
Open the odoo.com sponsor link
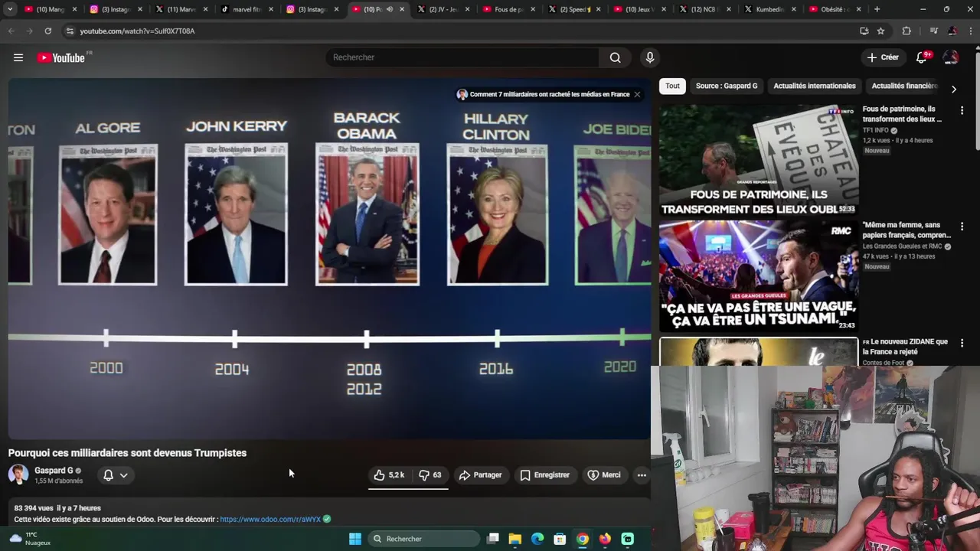coord(270,520)
